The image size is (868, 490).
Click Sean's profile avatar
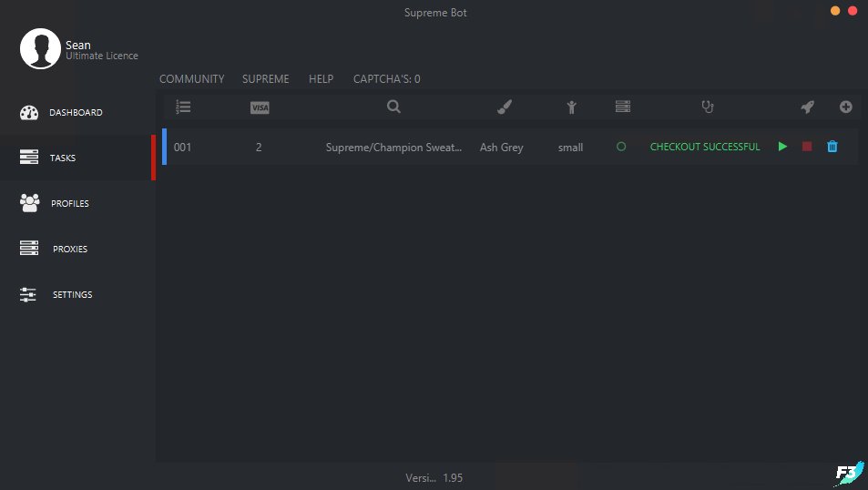[40, 48]
